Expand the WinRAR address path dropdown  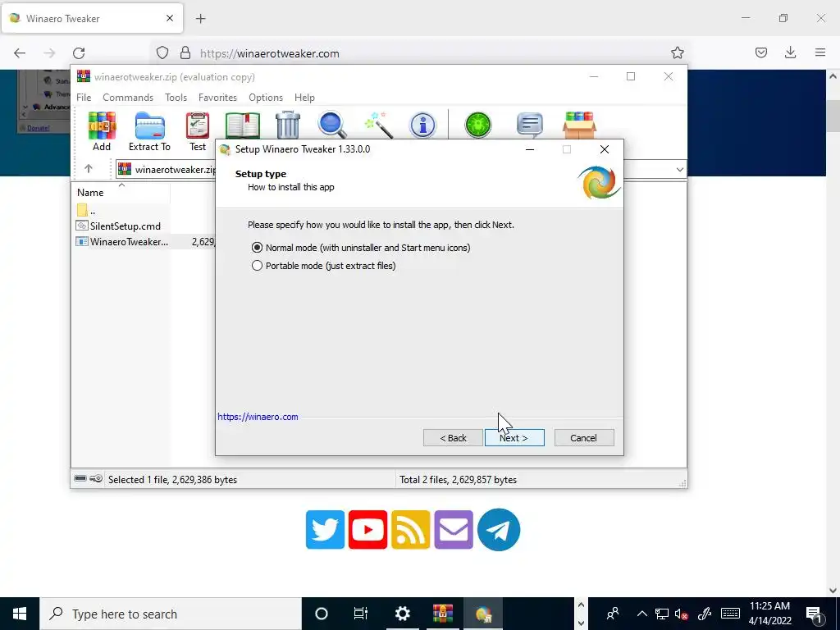click(x=679, y=169)
